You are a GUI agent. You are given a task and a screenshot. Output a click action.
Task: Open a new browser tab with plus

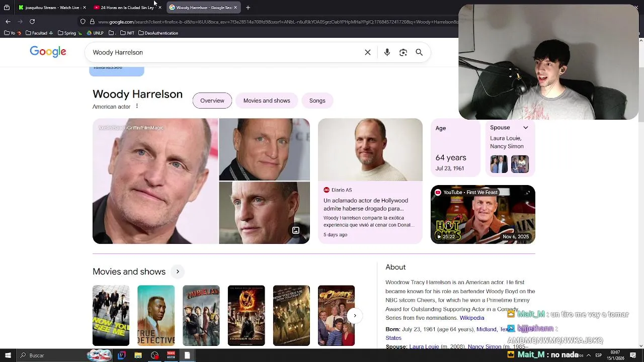248,8
